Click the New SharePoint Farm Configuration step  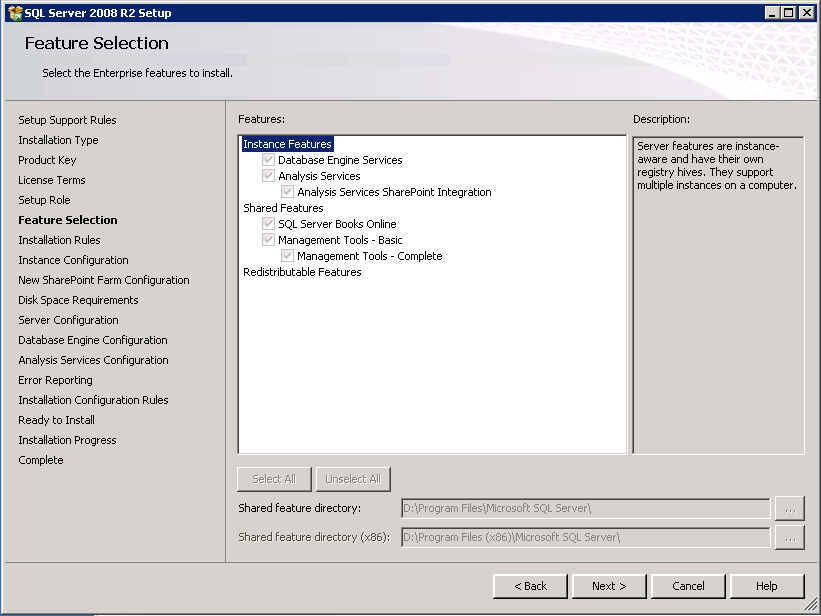(x=104, y=280)
